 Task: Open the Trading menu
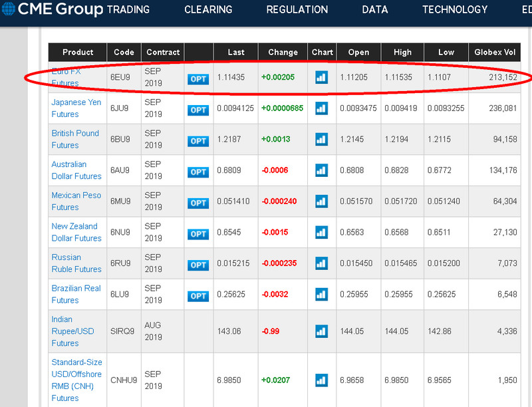point(128,9)
